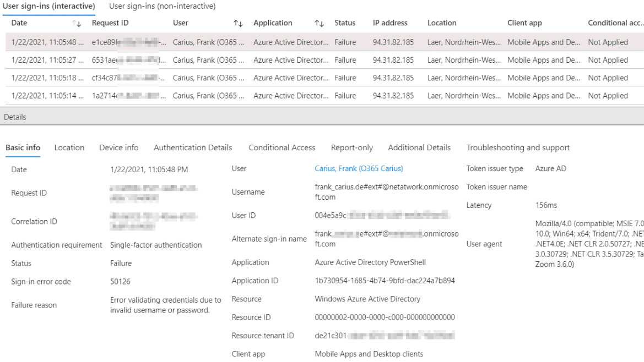Open the Report-only tab
Viewport: 644px width, 362px height.
click(x=352, y=147)
